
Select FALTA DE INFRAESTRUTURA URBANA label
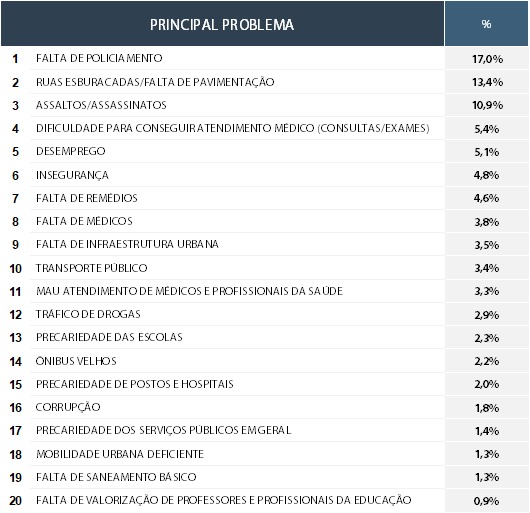127,244
